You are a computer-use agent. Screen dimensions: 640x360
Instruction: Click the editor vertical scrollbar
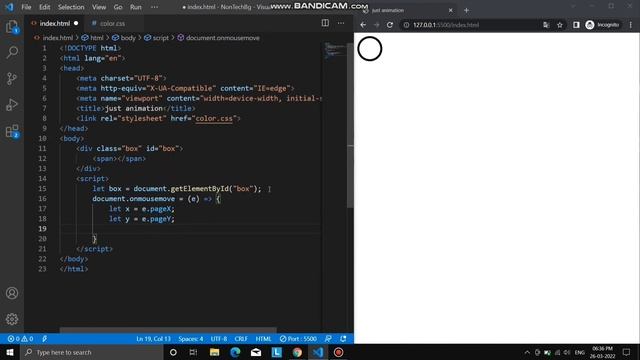point(350,125)
